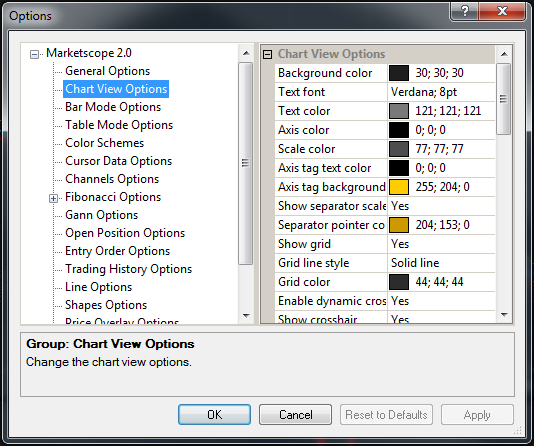Click the Grid color value 44; 44; 44
Image resolution: width=534 pixels, height=446 pixels.
click(x=439, y=282)
